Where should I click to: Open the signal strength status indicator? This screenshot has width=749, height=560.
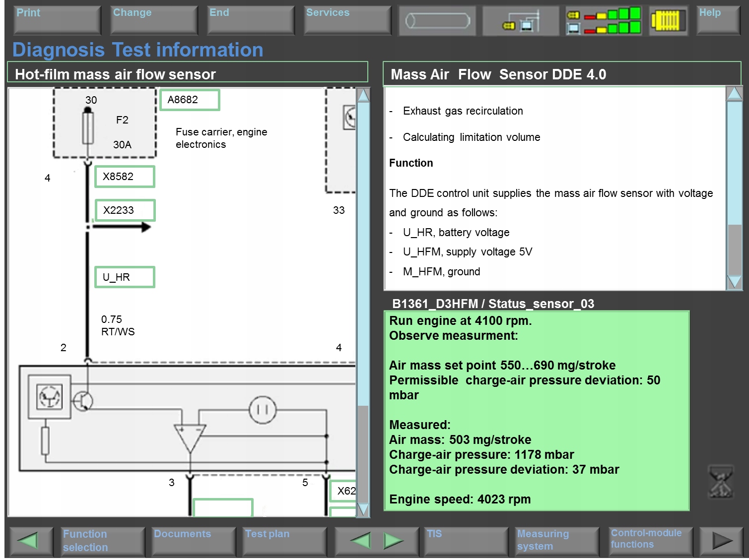[x=604, y=21]
